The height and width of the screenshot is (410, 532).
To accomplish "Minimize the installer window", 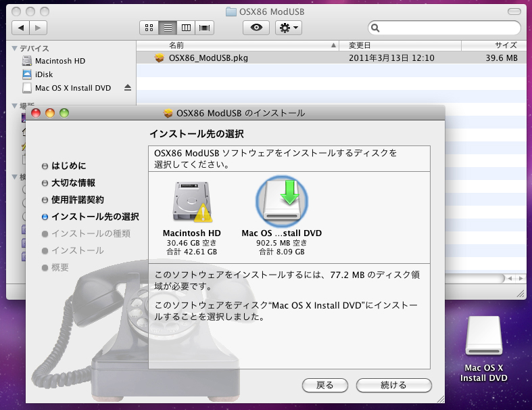I will [50, 113].
